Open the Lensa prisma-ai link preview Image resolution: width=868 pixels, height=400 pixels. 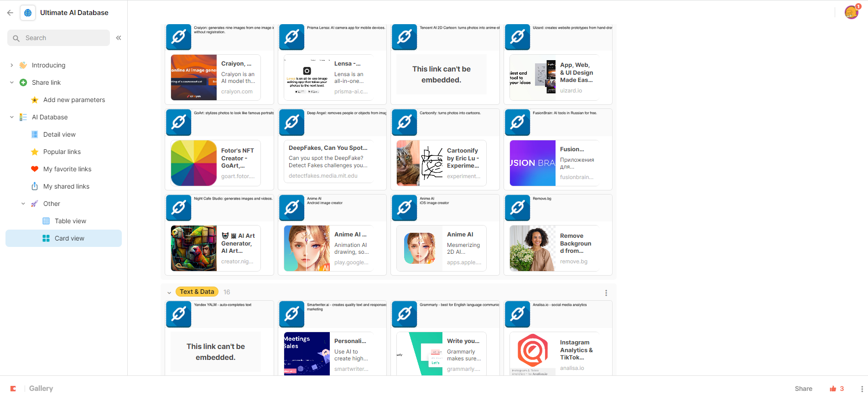328,77
